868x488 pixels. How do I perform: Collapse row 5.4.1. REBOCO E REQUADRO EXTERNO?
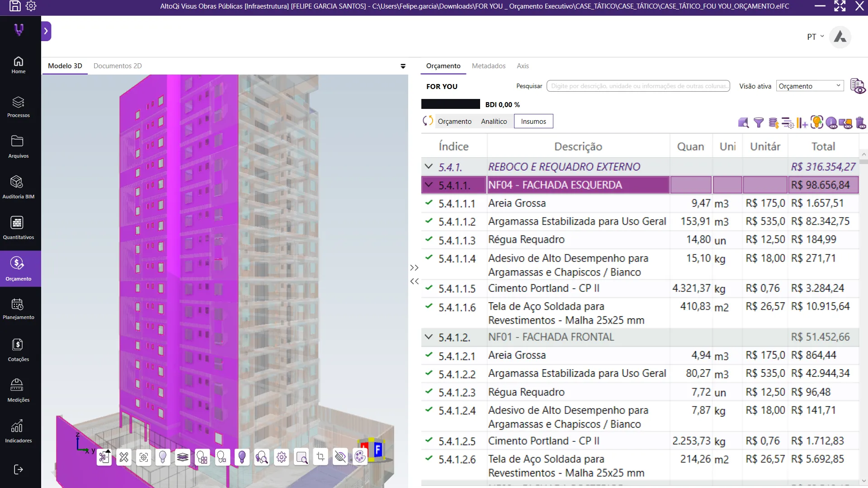[429, 167]
